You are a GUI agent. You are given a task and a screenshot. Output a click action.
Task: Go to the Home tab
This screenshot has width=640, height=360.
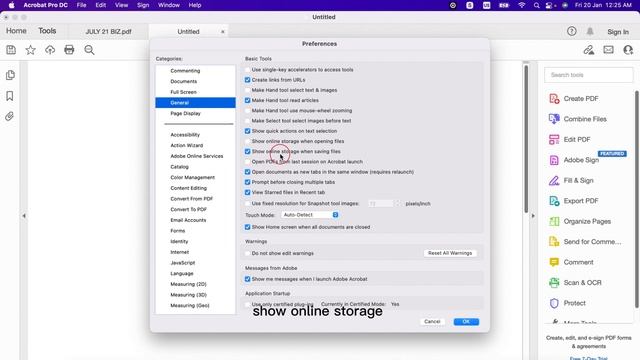tap(16, 31)
